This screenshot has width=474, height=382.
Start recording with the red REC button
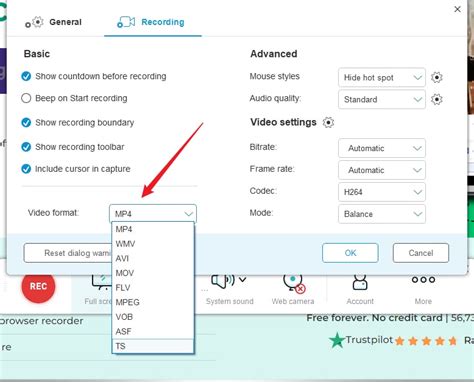tap(38, 286)
